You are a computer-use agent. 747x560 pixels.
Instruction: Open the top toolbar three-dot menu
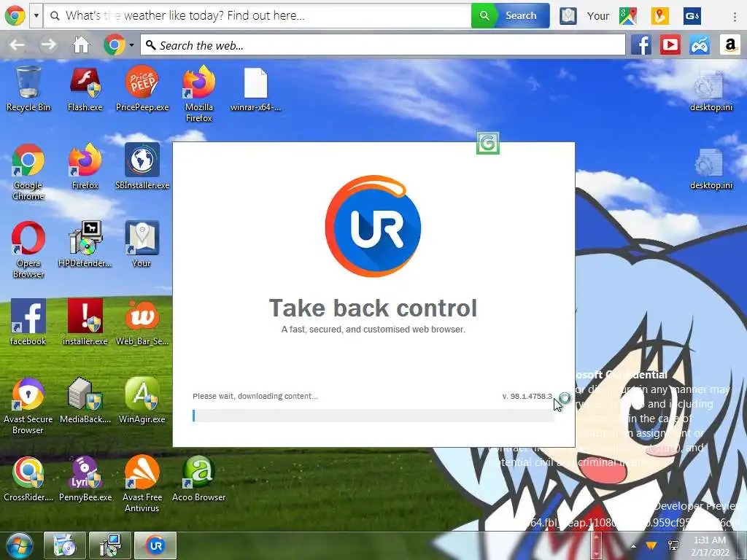click(x=735, y=16)
